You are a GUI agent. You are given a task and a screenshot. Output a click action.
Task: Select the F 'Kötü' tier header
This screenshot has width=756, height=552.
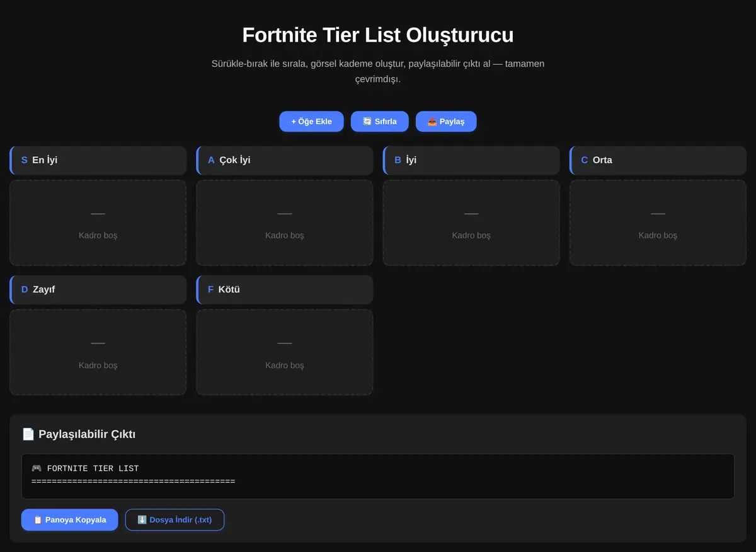[285, 290]
